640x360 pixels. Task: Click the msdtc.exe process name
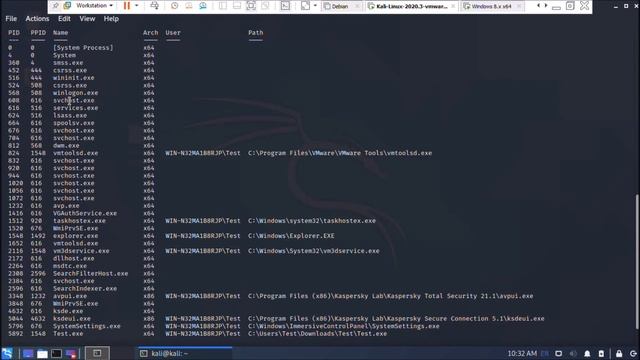pos(70,266)
